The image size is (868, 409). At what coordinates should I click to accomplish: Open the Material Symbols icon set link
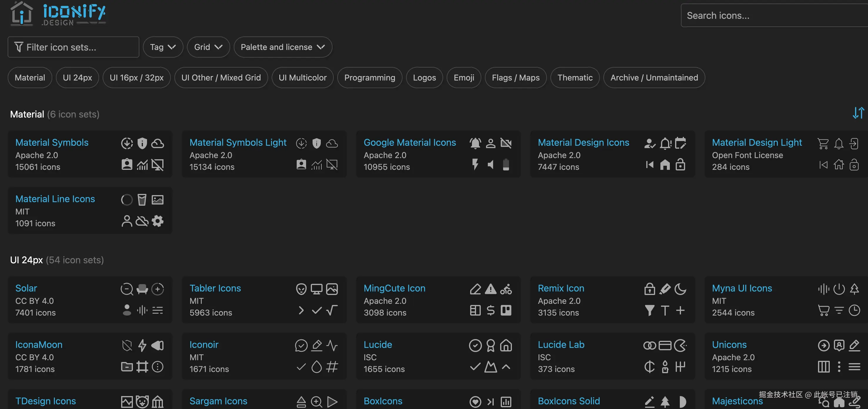52,143
